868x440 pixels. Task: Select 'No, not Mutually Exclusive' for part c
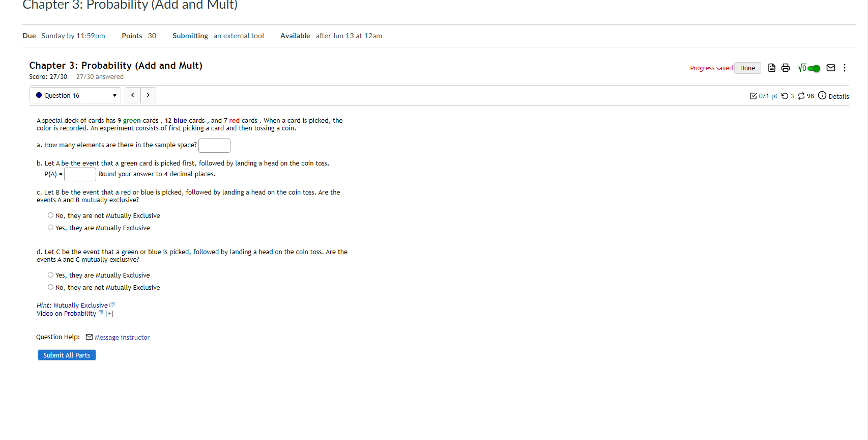(x=50, y=215)
